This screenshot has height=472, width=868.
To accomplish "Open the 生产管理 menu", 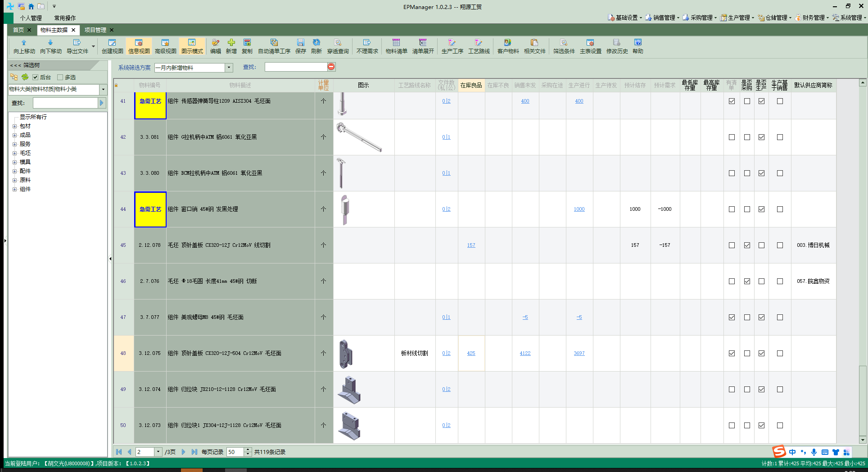I will coord(737,18).
